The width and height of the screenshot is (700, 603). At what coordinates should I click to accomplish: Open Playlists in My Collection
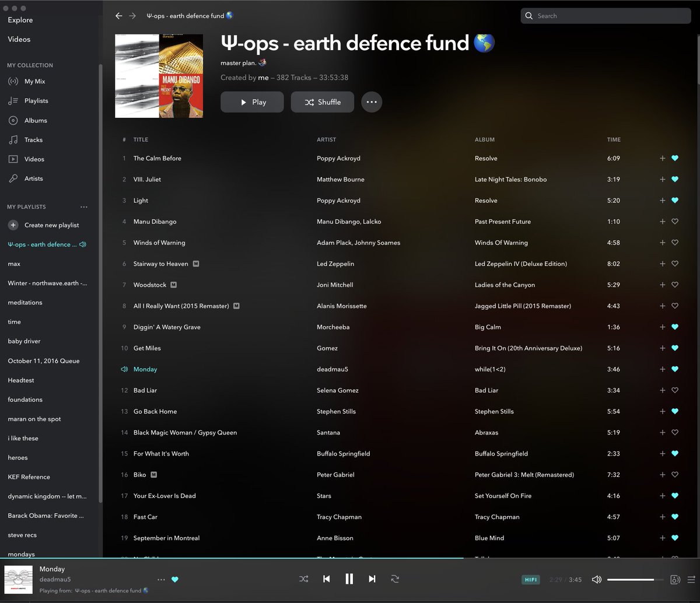36,101
